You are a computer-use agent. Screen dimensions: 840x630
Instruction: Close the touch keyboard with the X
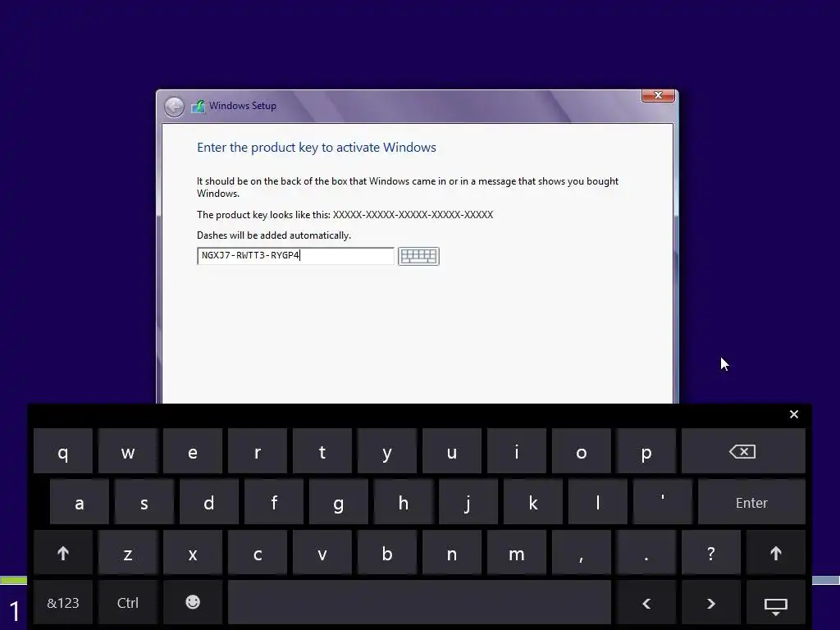[x=794, y=414]
